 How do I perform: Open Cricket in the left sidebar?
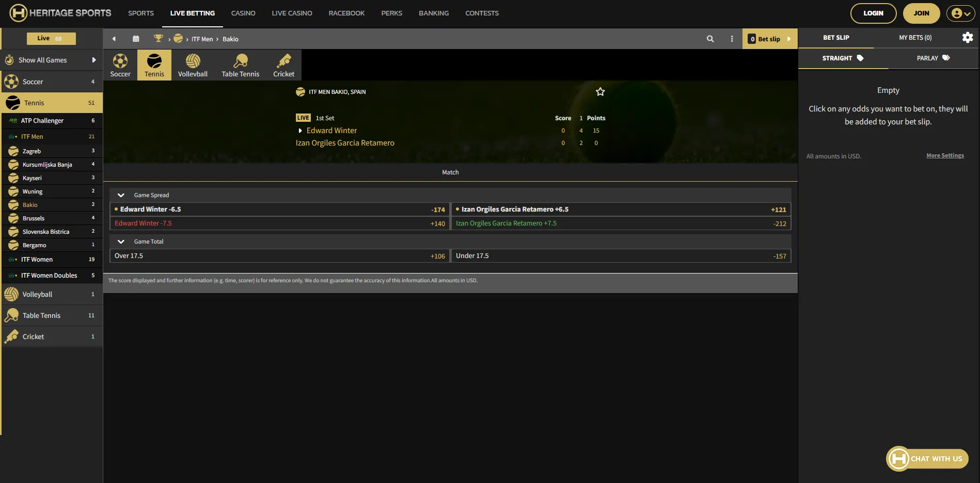coord(52,336)
